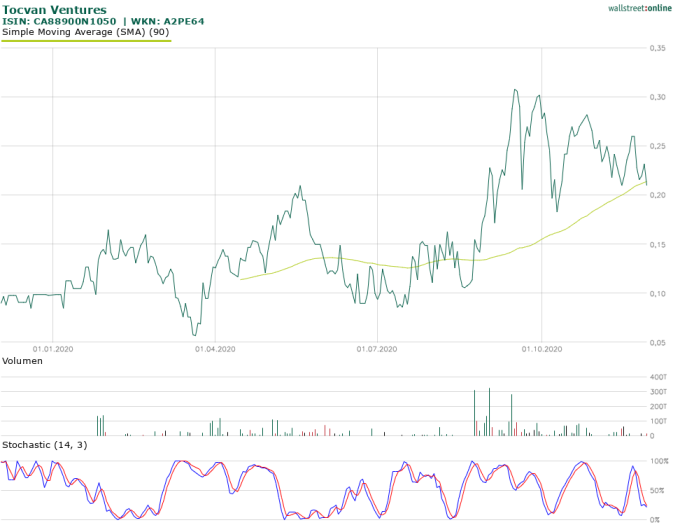The width and height of the screenshot is (673, 525).
Task: Click the 50% stochastic axis label
Action: (660, 490)
